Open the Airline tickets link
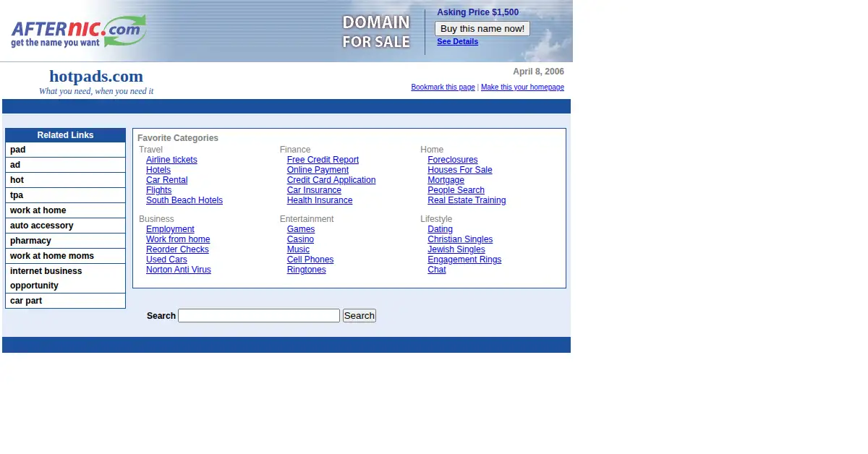Viewport: 868px width, 454px height. point(171,160)
